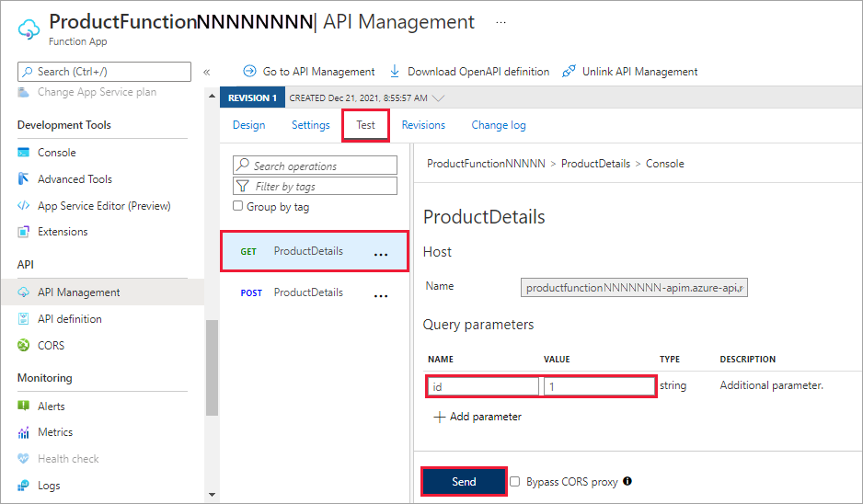Select the POST ProductDetails operation

[x=315, y=292]
